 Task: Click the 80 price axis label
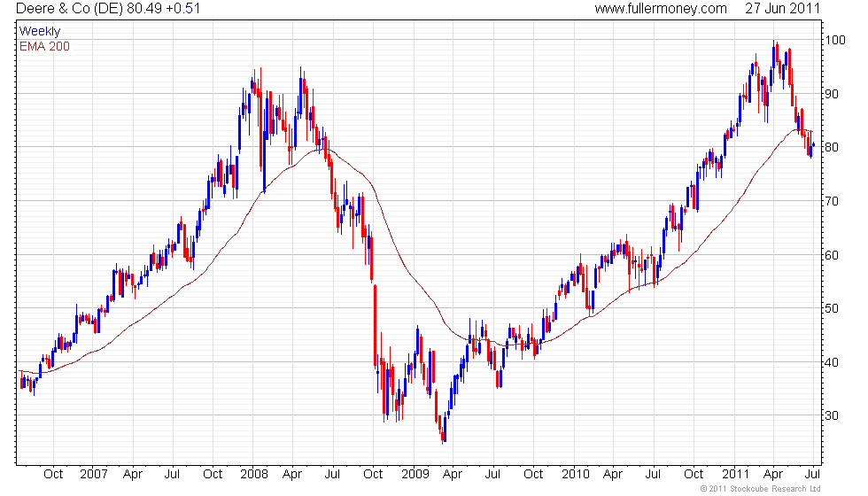pos(832,148)
